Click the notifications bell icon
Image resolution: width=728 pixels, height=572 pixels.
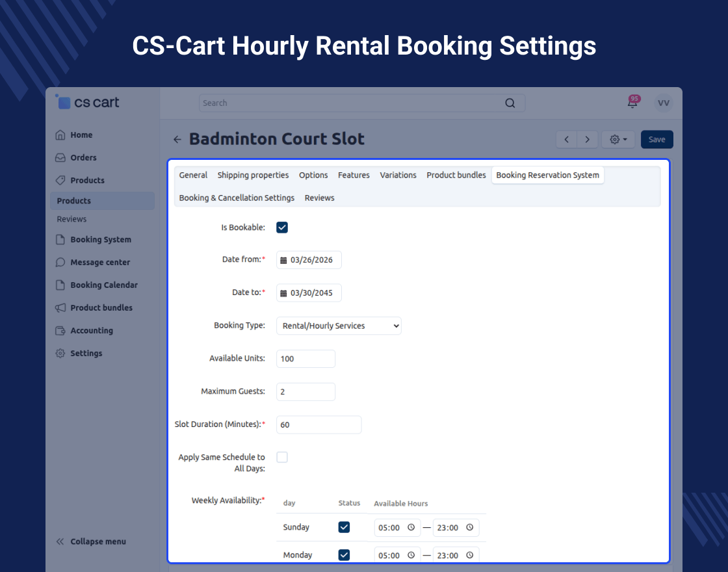coord(632,103)
